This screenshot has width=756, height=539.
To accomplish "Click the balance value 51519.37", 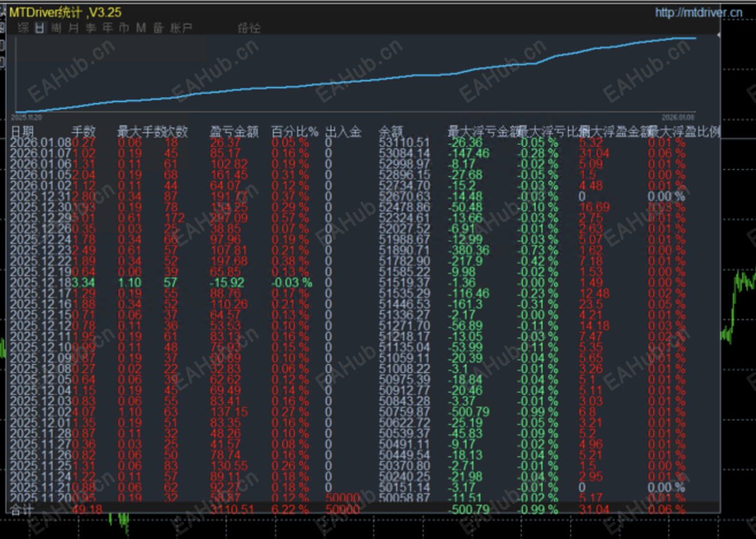I will (404, 283).
